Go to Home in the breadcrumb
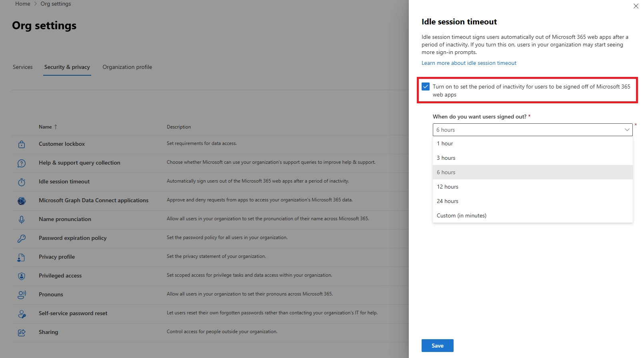 (22, 4)
